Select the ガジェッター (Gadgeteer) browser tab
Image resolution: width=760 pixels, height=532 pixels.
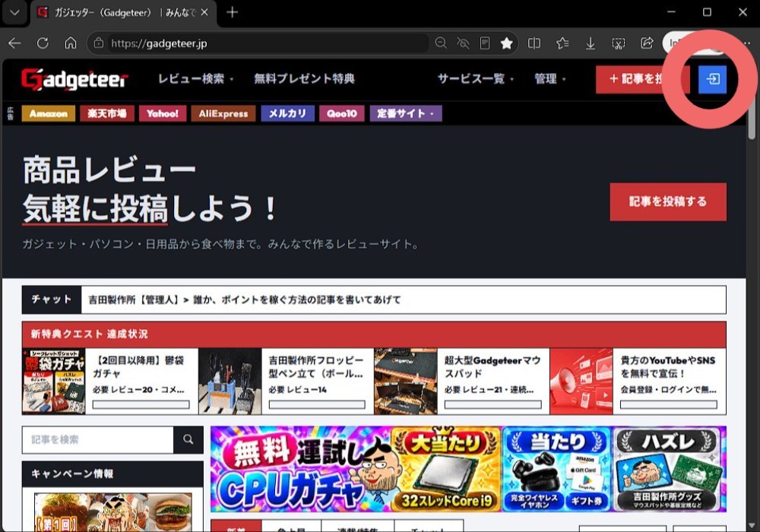(124, 12)
